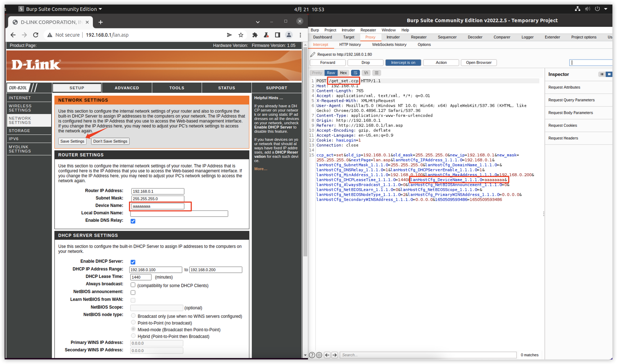Expand Request Headers section in Inspector
The image size is (617, 364).
click(563, 138)
